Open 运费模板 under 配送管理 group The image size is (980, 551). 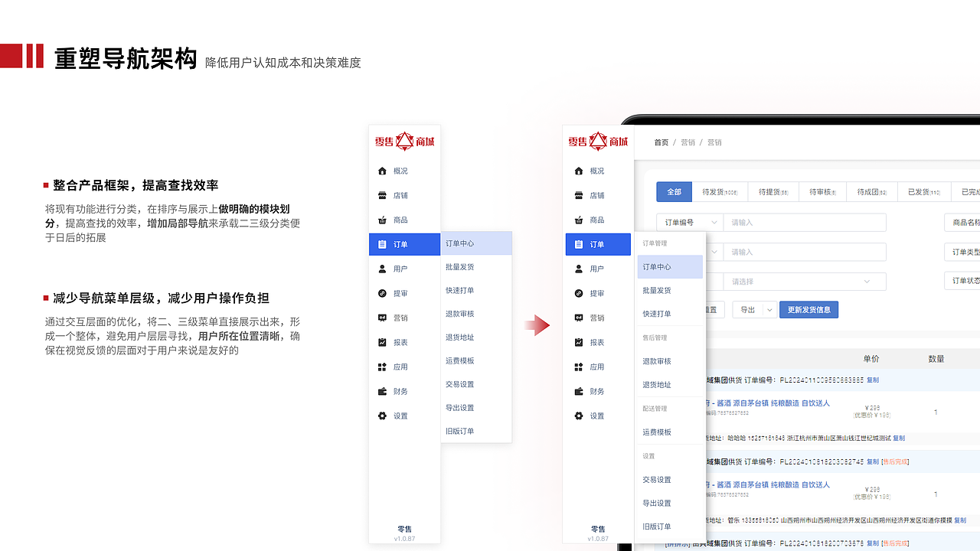coord(670,432)
